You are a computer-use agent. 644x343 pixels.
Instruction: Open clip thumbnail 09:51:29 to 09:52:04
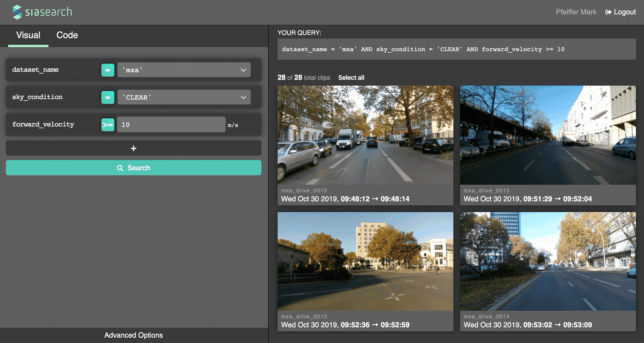[548, 135]
